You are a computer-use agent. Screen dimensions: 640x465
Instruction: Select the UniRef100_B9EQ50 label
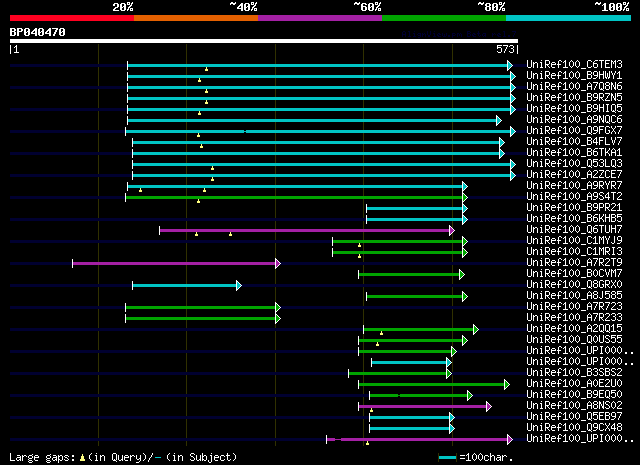coord(574,395)
